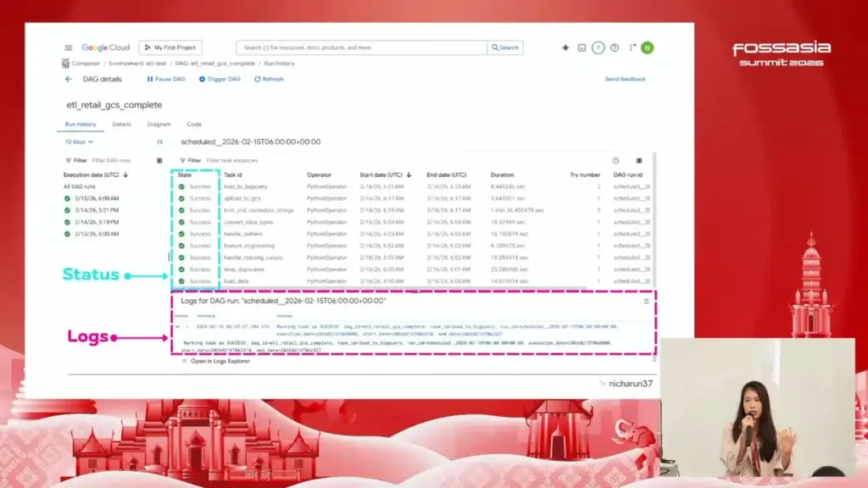Screen dimensions: 868x488
Task: Open Cloud Shell from the top bar
Action: coord(581,47)
